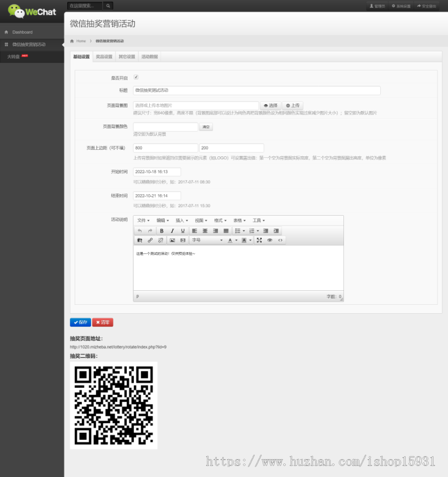Insert a link with the chain icon
This screenshot has height=477, width=448.
[x=150, y=240]
